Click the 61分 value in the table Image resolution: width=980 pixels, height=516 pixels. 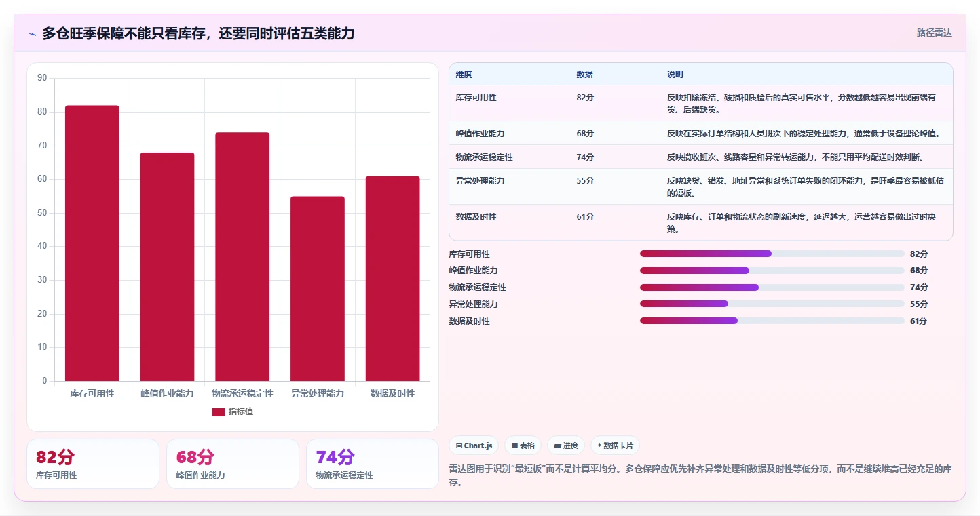[585, 217]
